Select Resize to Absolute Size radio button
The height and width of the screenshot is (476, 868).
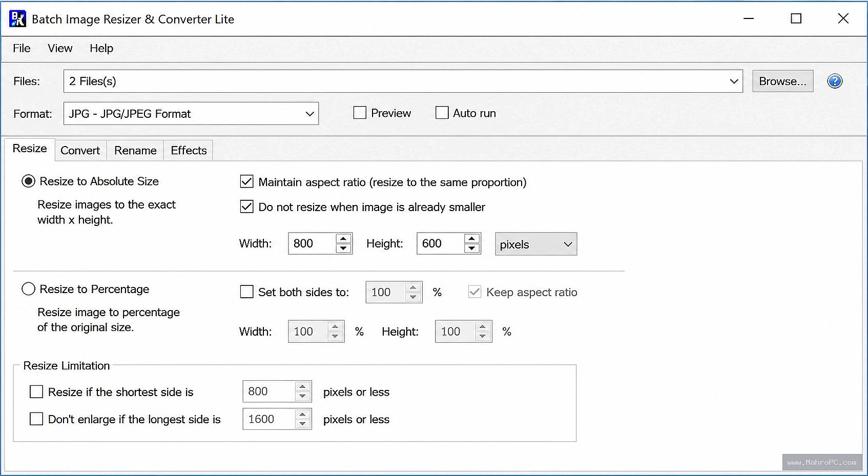[x=28, y=181]
